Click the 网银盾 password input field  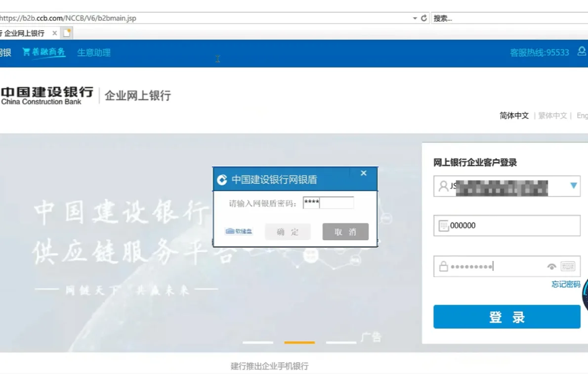pyautogui.click(x=328, y=203)
